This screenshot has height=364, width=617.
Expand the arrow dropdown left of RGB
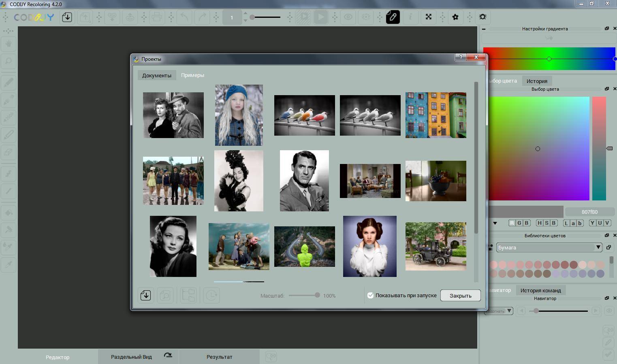495,223
